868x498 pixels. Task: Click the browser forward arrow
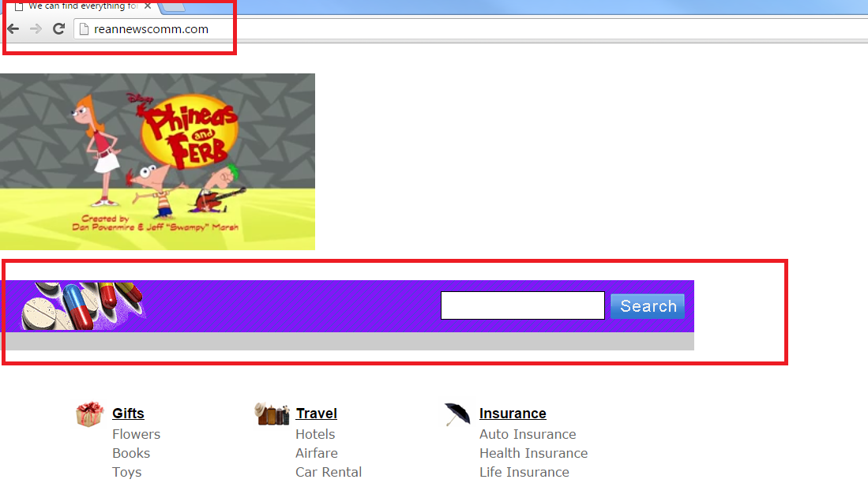(x=36, y=28)
